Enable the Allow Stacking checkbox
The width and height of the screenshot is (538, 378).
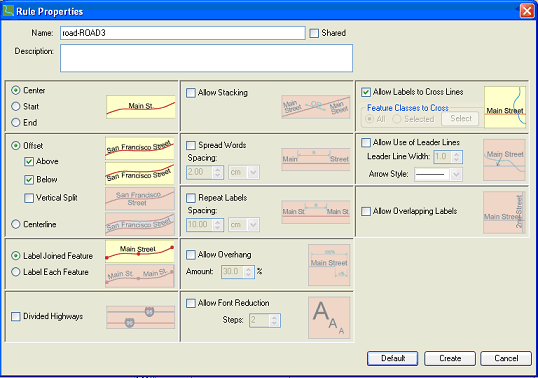[190, 93]
